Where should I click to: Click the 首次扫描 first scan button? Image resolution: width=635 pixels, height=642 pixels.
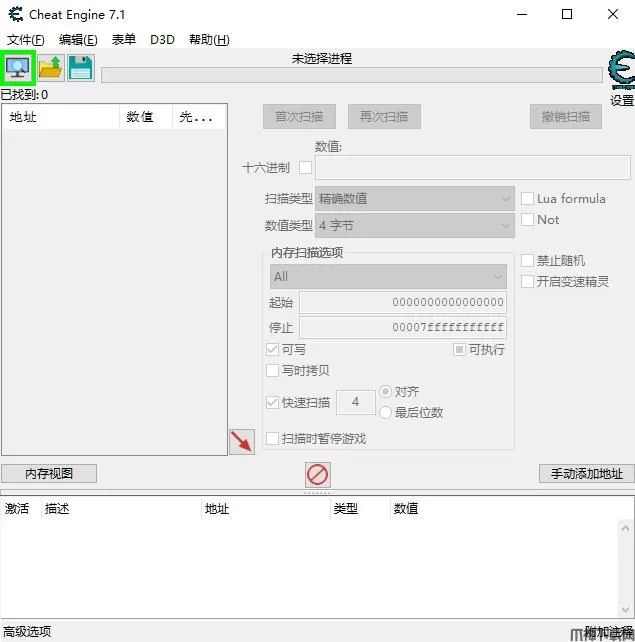[299, 117]
